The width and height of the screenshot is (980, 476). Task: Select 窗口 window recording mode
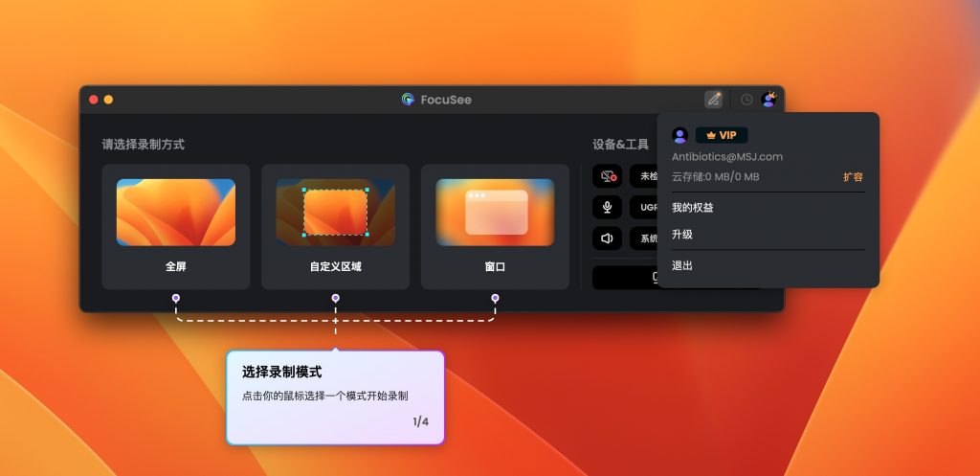[495, 227]
